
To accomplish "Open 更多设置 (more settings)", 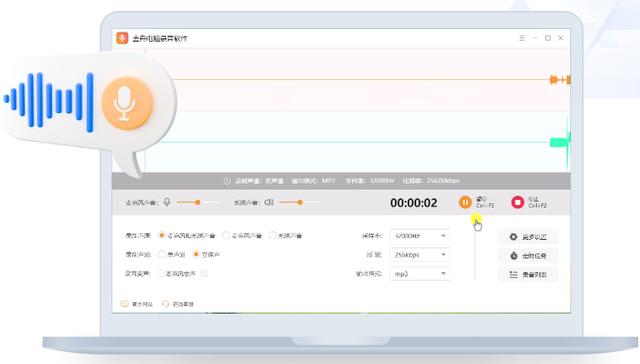I will pos(528,236).
